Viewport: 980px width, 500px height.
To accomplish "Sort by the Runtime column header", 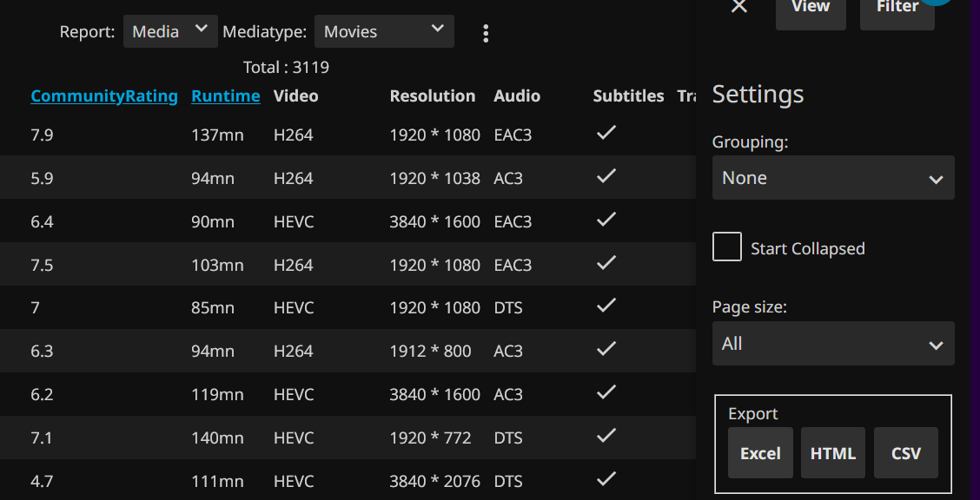I will (x=226, y=96).
